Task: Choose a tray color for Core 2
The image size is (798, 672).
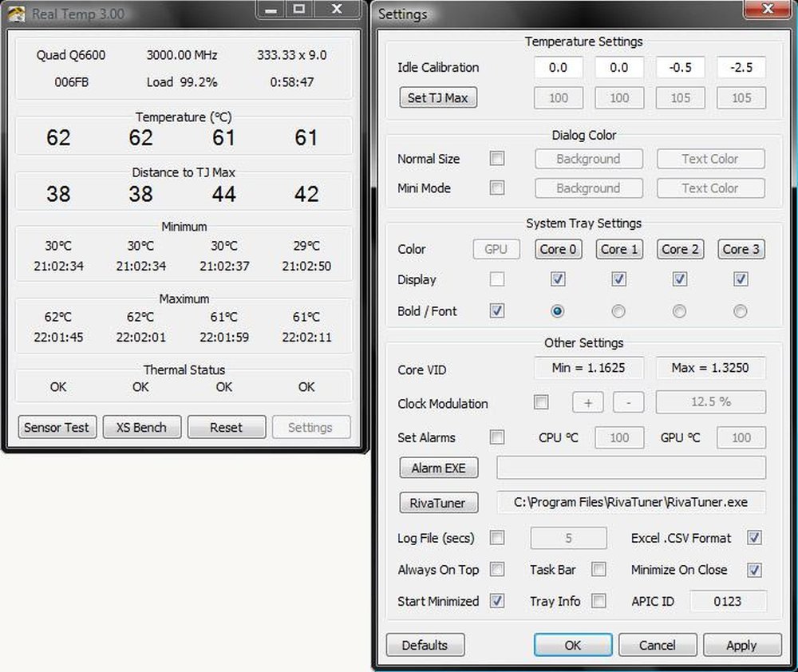Action: coord(679,249)
